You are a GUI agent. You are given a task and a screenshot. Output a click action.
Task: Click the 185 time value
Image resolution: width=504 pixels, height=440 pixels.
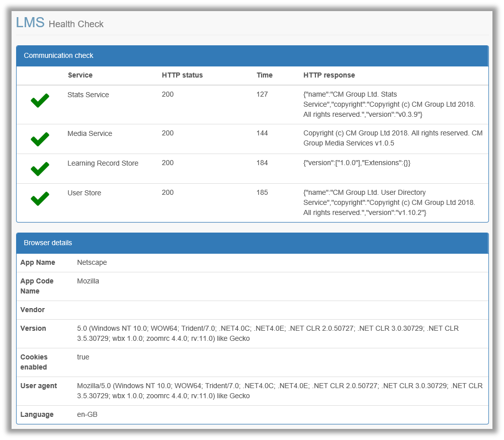tap(262, 193)
